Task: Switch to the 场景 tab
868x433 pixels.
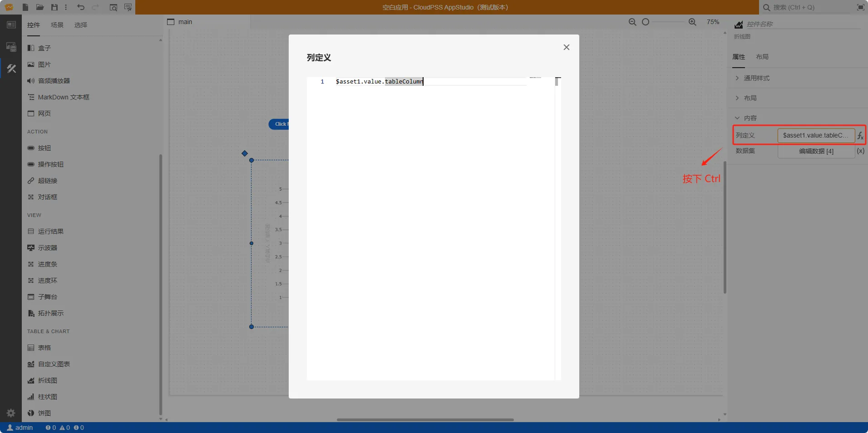Action: (x=57, y=25)
